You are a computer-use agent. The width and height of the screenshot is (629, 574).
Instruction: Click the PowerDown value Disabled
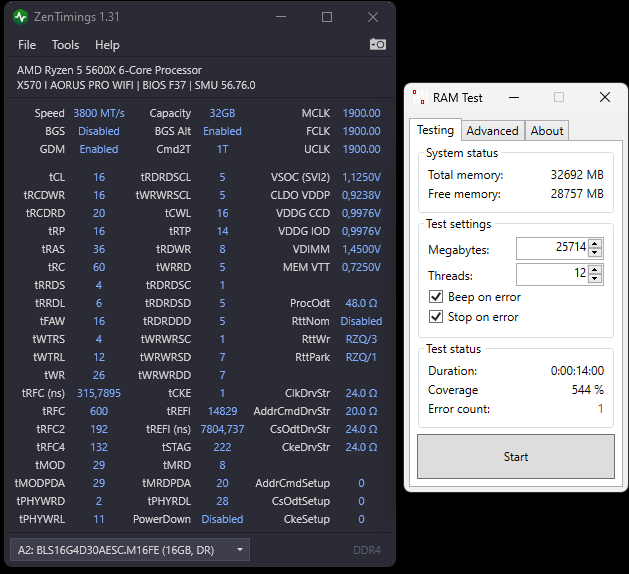[x=222, y=519]
